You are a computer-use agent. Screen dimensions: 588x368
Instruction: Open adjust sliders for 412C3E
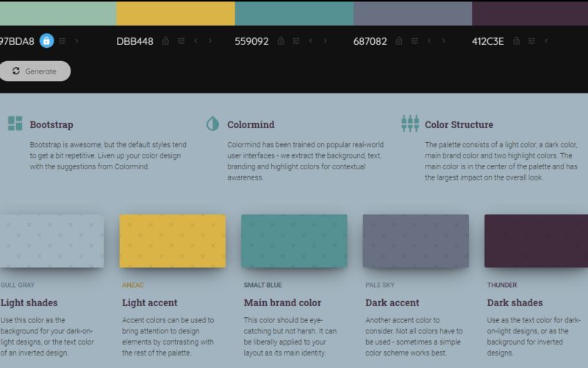(531, 41)
